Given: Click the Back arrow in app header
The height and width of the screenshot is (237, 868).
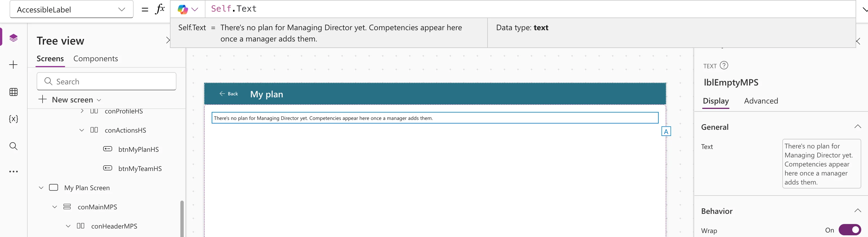Looking at the screenshot, I should pos(222,94).
